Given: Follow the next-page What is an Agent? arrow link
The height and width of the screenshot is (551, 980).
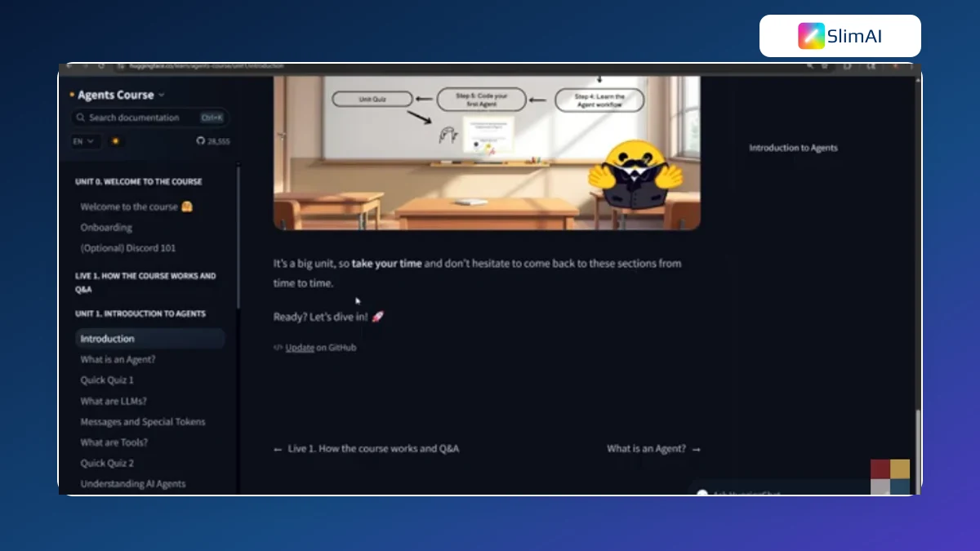Looking at the screenshot, I should (653, 449).
